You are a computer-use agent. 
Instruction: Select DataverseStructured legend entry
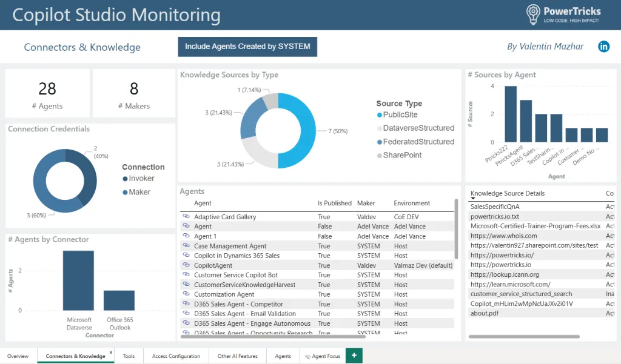click(415, 128)
